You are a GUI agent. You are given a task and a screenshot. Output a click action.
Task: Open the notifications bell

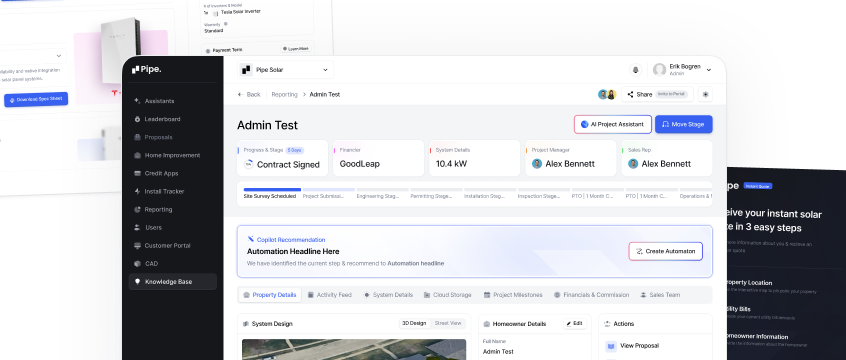[636, 70]
